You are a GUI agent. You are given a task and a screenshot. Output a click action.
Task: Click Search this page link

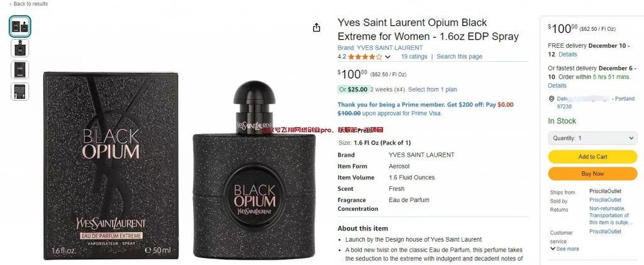[459, 57]
